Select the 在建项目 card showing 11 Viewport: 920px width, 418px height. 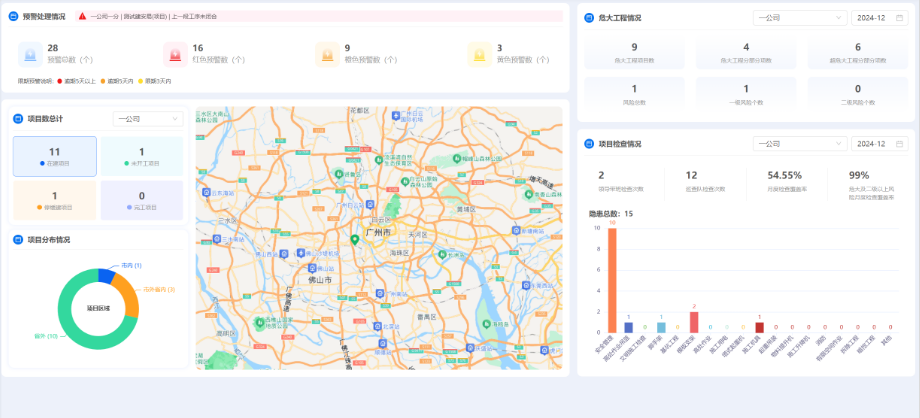(x=55, y=156)
